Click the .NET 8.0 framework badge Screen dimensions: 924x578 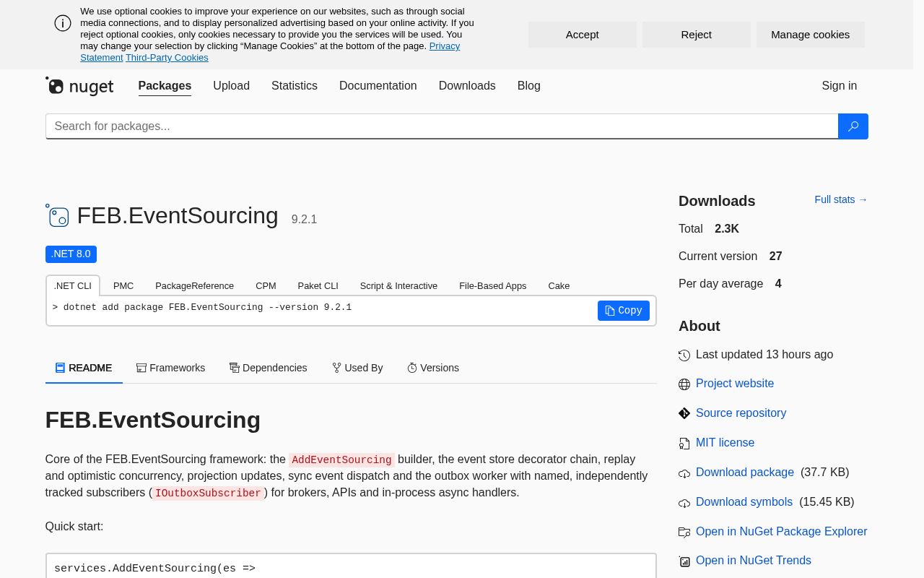71,254
